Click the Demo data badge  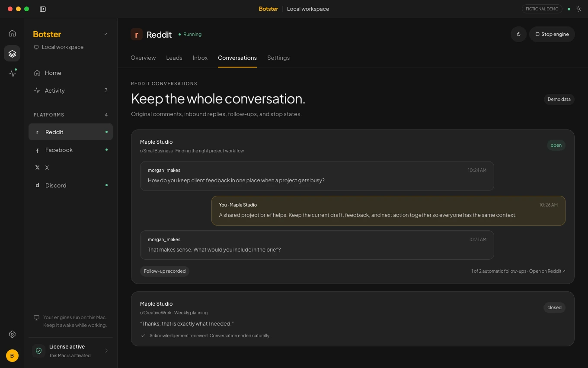tap(559, 99)
